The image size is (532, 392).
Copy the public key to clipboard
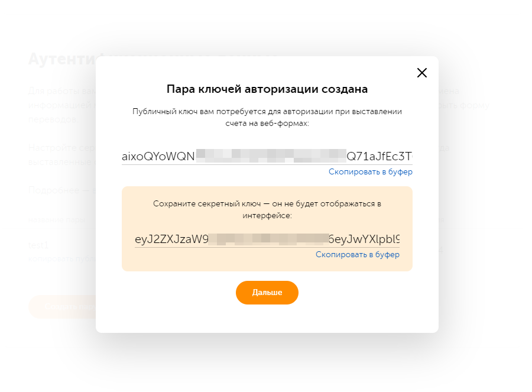pos(370,172)
